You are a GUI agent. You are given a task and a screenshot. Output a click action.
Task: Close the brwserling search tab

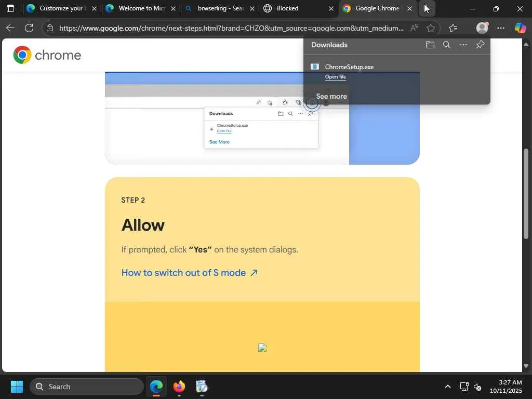click(x=252, y=8)
